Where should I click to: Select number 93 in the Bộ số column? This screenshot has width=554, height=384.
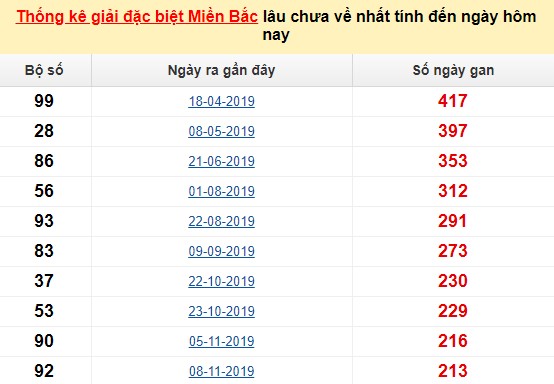coord(44,221)
